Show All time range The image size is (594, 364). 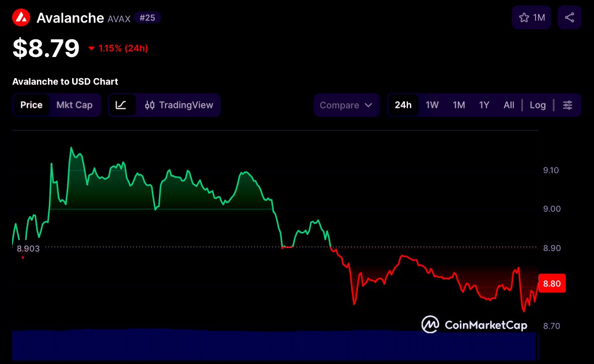click(x=509, y=105)
